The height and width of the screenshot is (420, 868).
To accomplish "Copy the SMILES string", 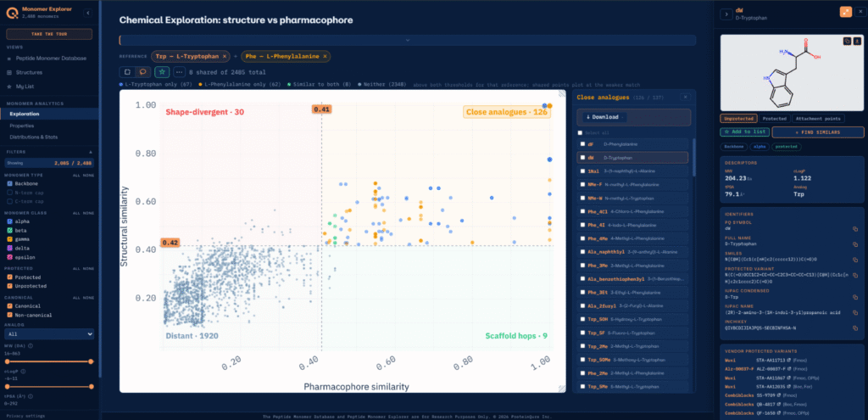I will pos(855,259).
